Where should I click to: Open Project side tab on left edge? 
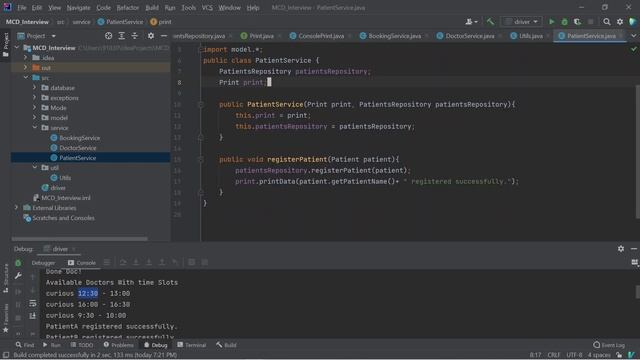(6, 44)
